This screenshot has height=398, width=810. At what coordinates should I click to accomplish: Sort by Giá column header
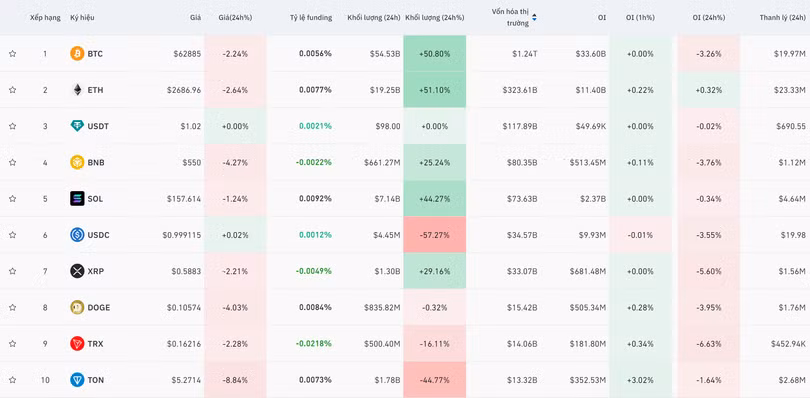[x=195, y=18]
